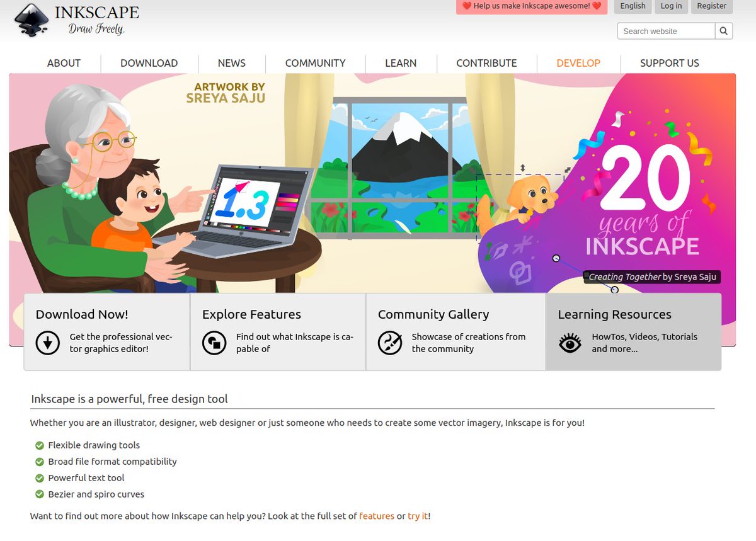
Task: Open the LEARN menu
Action: tap(401, 63)
